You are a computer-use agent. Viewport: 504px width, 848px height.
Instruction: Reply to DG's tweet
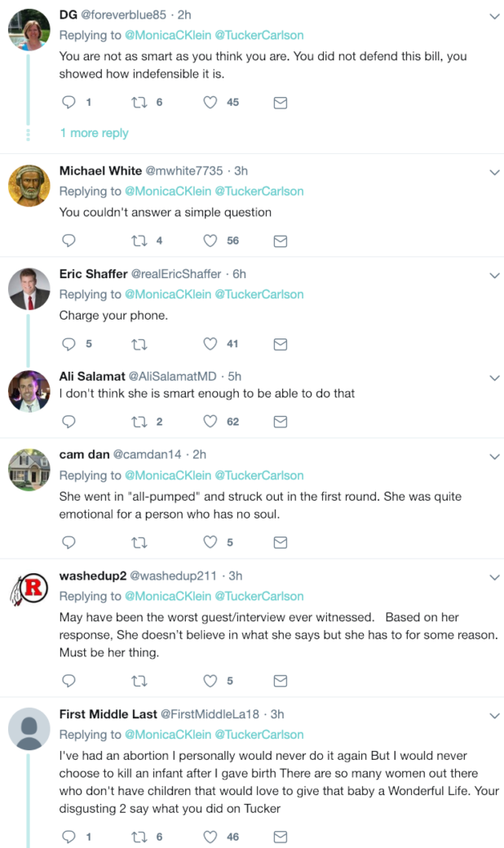tap(69, 103)
